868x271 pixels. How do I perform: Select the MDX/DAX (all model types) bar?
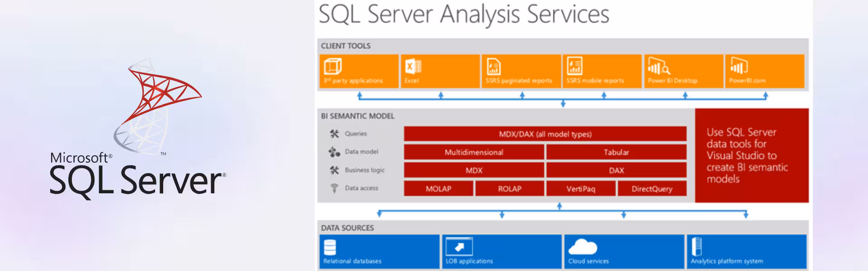pyautogui.click(x=545, y=134)
